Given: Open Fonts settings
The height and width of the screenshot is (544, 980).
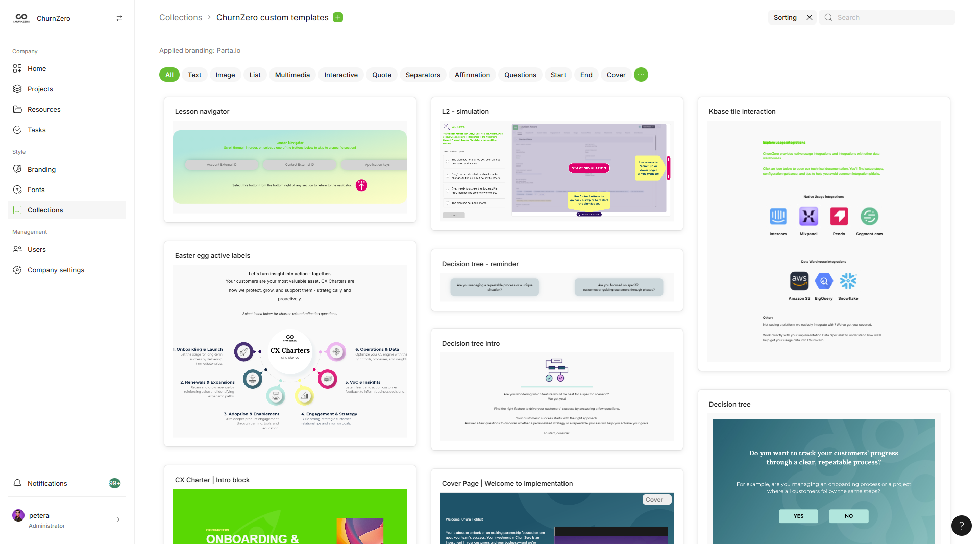Looking at the screenshot, I should point(67,190).
